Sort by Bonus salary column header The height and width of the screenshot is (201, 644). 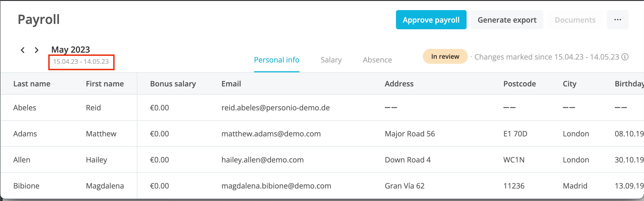[173, 84]
